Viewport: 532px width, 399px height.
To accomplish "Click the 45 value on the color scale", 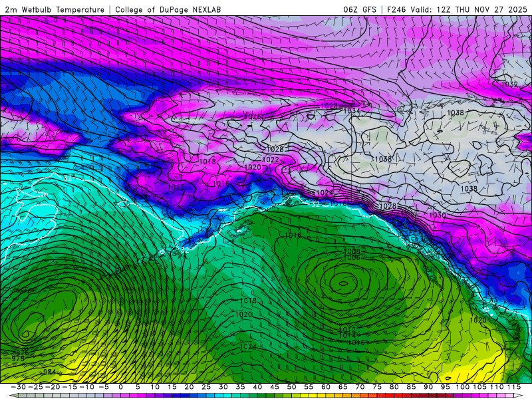I will [x=275, y=387].
